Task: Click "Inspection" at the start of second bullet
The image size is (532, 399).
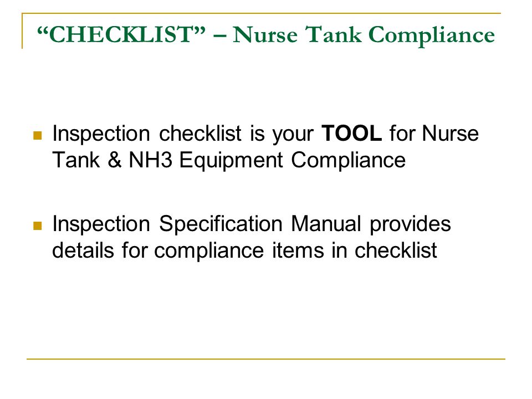Action: pos(101,224)
